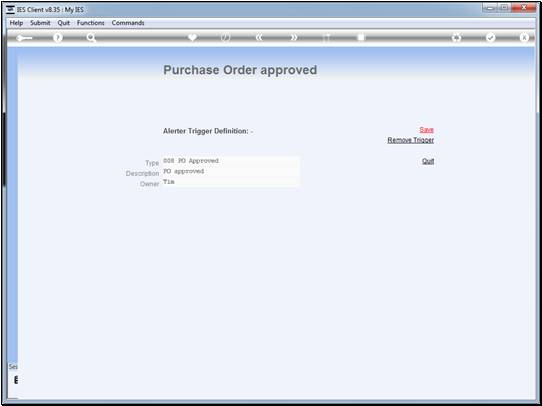This screenshot has width=542, height=406.
Task: Click the Remove Trigger link
Action: (x=411, y=140)
